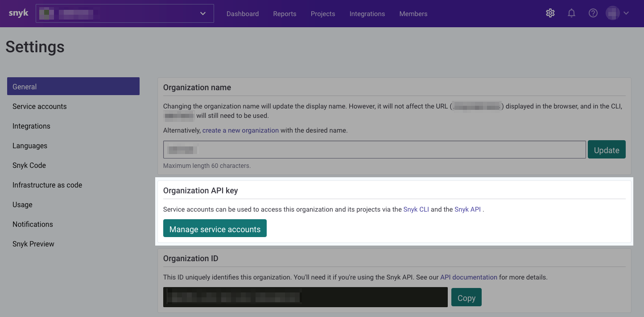Screen dimensions: 644x317
Task: Click Manage service accounts button
Action: (x=215, y=228)
